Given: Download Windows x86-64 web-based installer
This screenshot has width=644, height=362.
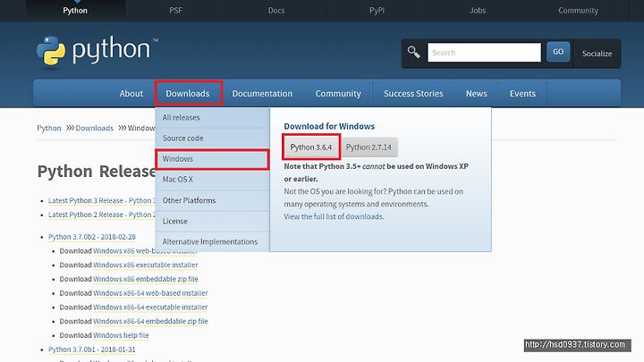Looking at the screenshot, I should pyautogui.click(x=150, y=293).
